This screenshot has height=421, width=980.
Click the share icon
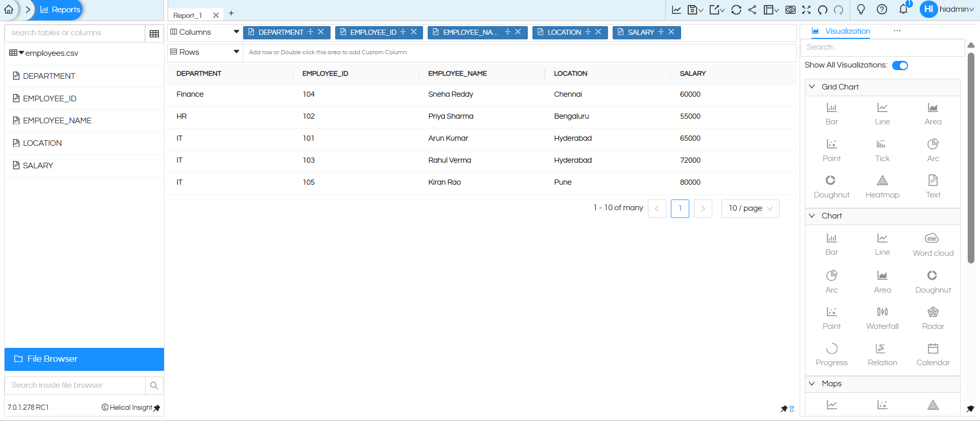pos(752,10)
